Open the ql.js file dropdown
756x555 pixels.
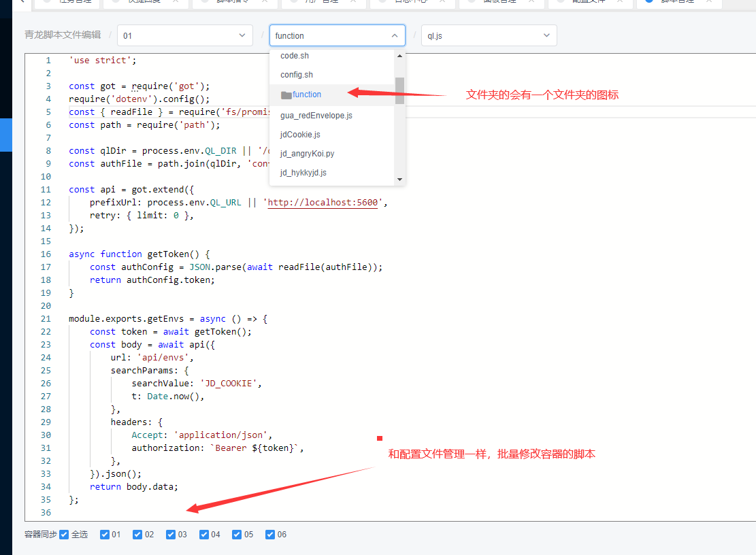[x=489, y=35]
